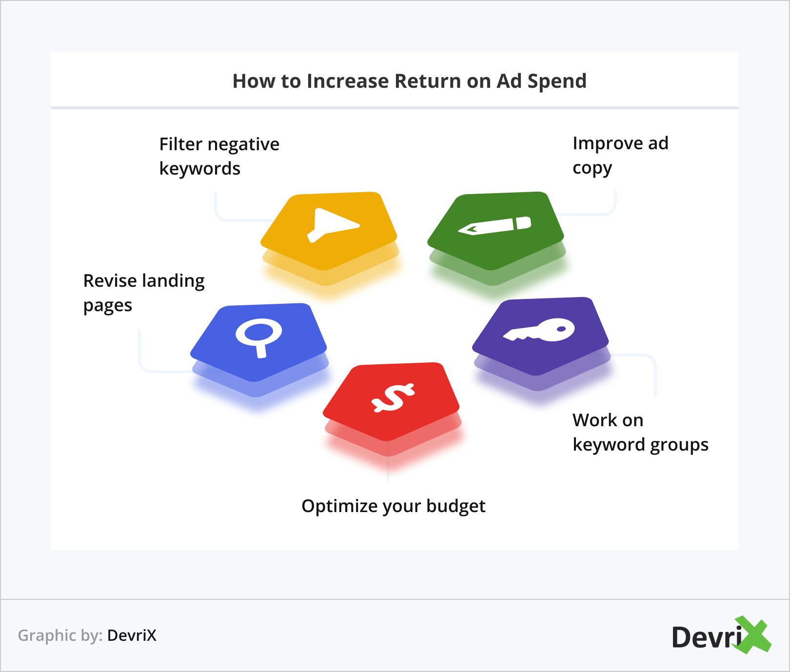Click the 'How to Increase Return on Ad Spend' title
The width and height of the screenshot is (790, 672).
(409, 81)
